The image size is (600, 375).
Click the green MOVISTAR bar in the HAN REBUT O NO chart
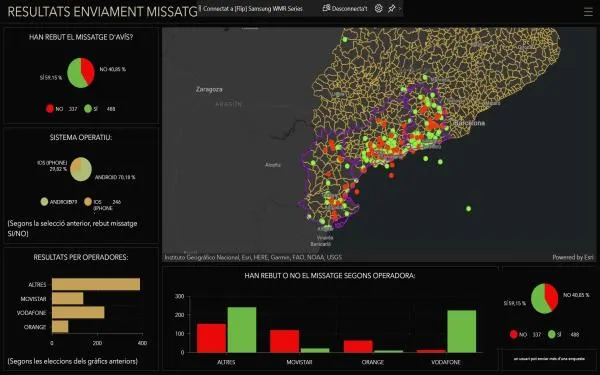pyautogui.click(x=315, y=350)
